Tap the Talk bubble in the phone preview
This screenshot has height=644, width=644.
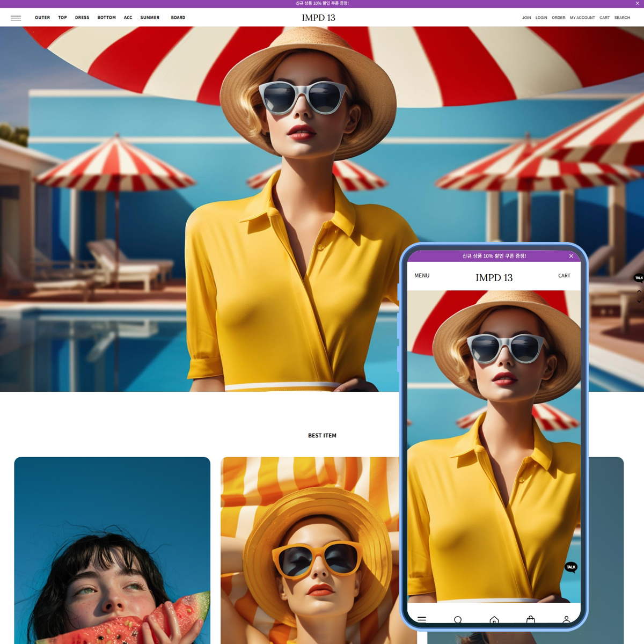coord(571,567)
